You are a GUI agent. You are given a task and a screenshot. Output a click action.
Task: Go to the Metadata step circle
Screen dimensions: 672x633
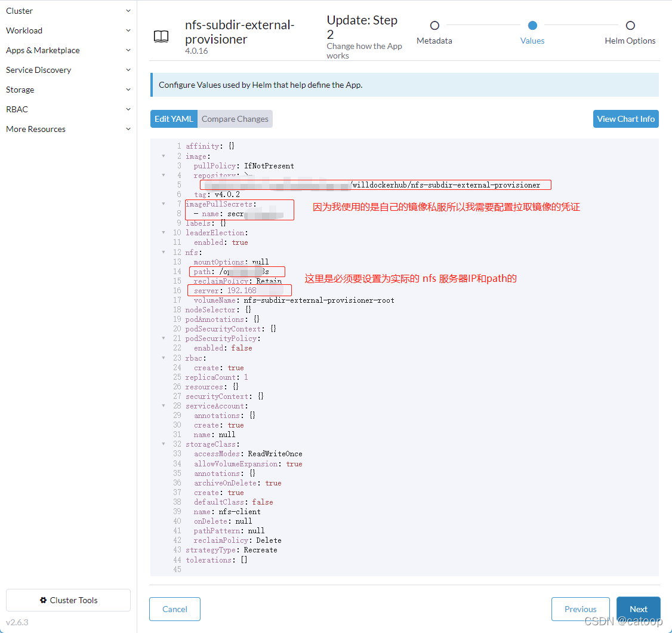click(434, 26)
